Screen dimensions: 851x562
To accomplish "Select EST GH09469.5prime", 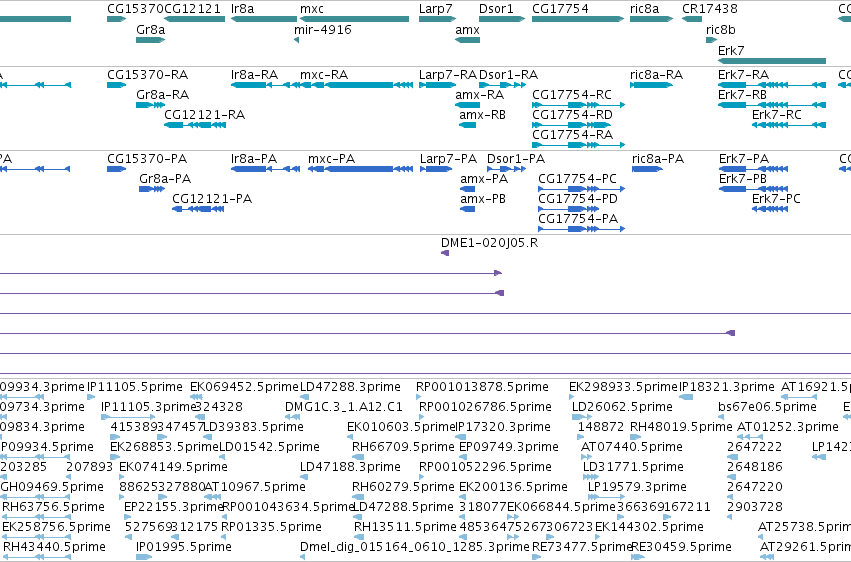I will pos(52,487).
